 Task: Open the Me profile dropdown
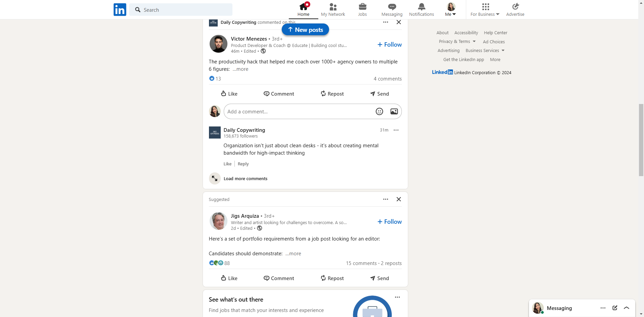coord(450,10)
